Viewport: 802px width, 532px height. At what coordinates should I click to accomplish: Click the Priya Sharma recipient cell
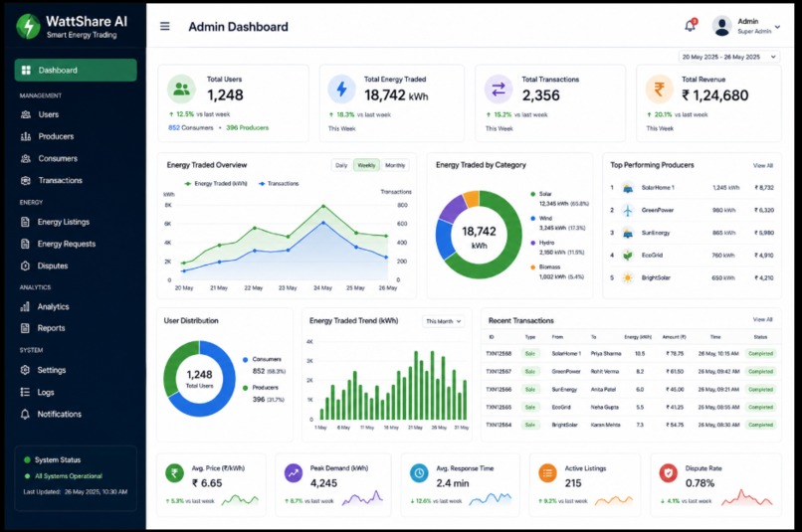coord(606,354)
